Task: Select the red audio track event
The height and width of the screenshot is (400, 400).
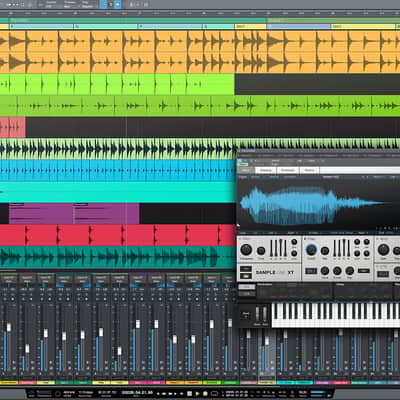Action: 118,235
